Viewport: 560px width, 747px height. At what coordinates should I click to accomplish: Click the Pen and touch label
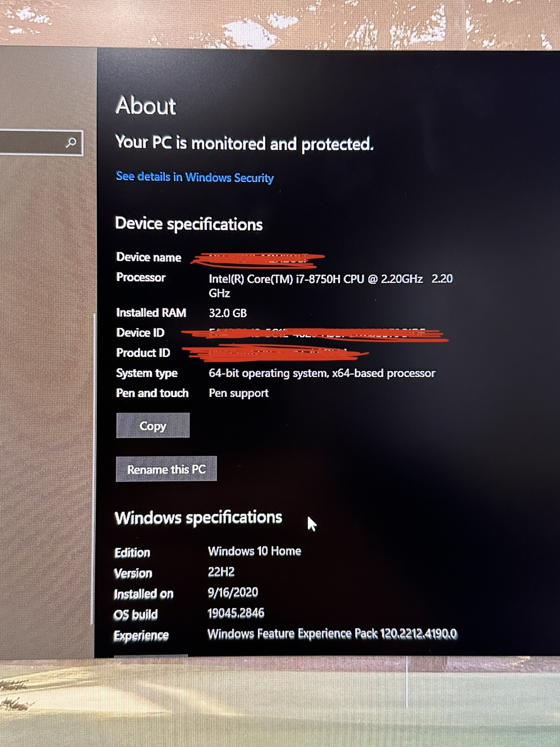(153, 393)
